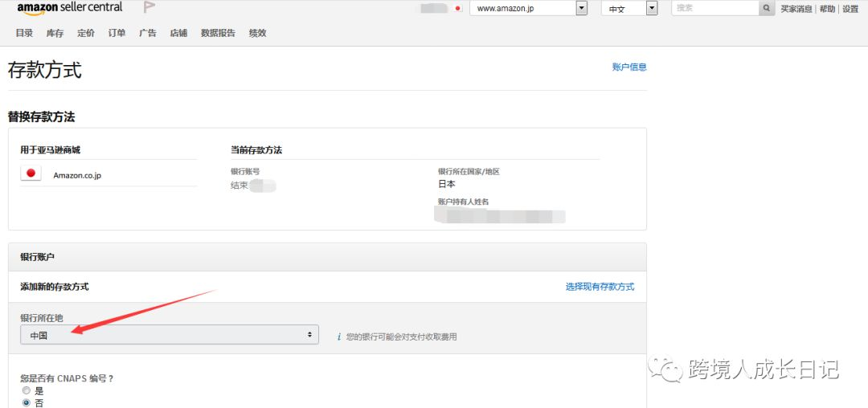This screenshot has height=408, width=868.
Task: Click the info icon beside bank fee notice
Action: pos(339,337)
